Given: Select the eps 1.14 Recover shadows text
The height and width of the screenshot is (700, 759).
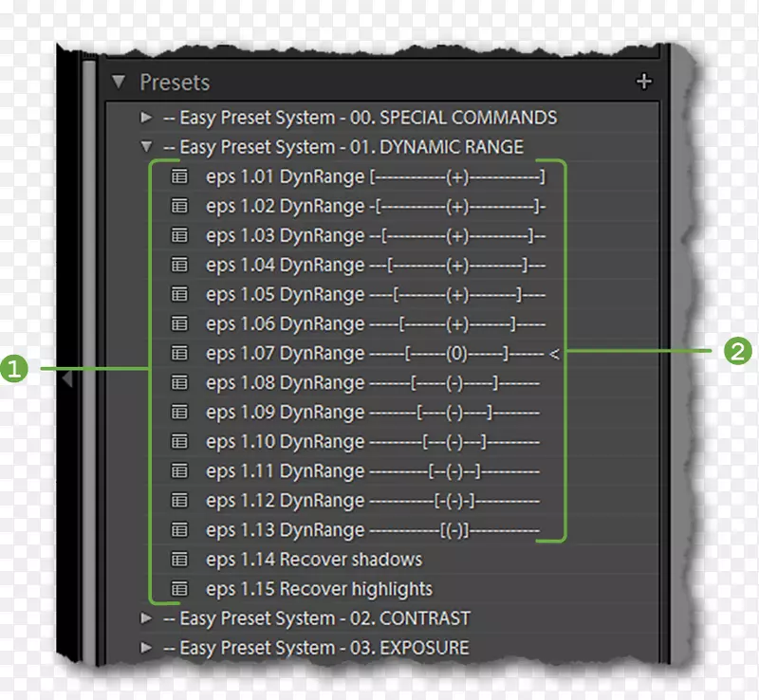Looking at the screenshot, I should [314, 560].
